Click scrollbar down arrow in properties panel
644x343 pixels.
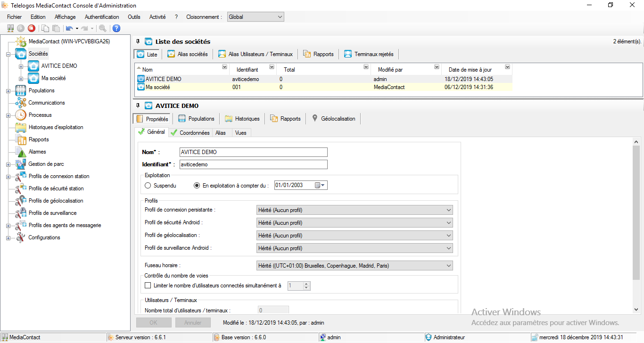coord(636,310)
